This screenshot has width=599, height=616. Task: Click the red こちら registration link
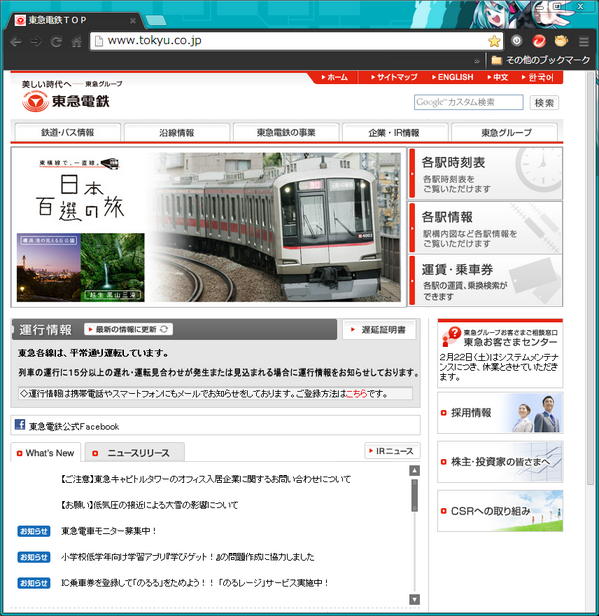(x=356, y=394)
